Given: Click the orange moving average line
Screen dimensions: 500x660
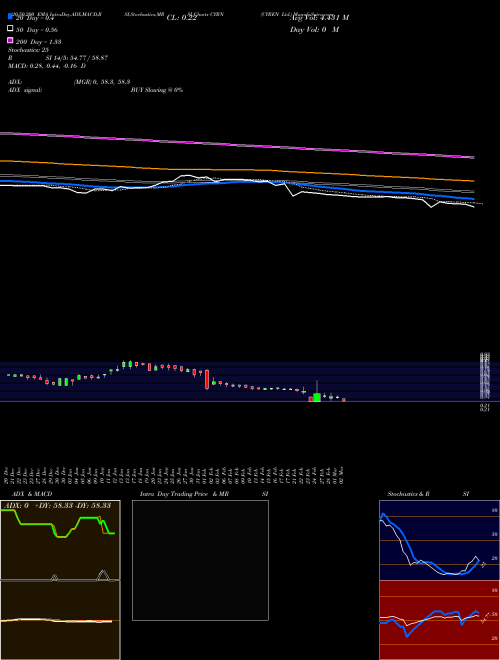Looking at the screenshot, I should pos(237,170).
